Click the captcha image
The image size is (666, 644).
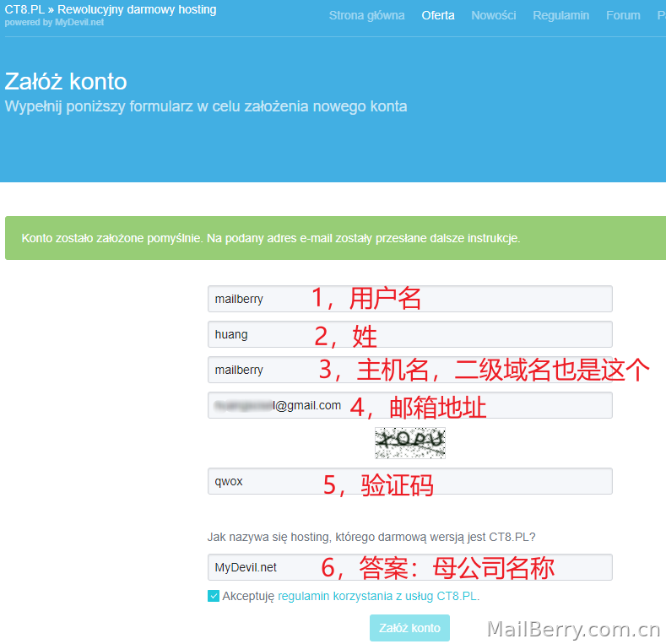tap(410, 443)
